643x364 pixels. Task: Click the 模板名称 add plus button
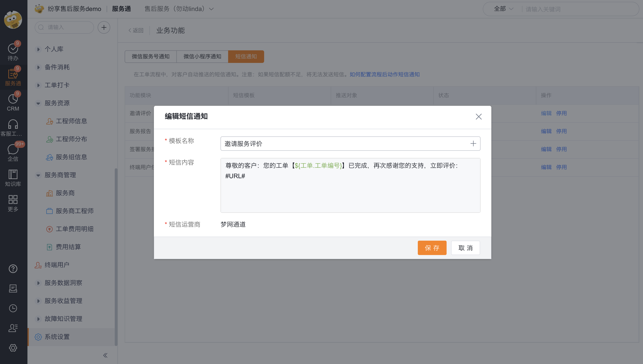473,143
